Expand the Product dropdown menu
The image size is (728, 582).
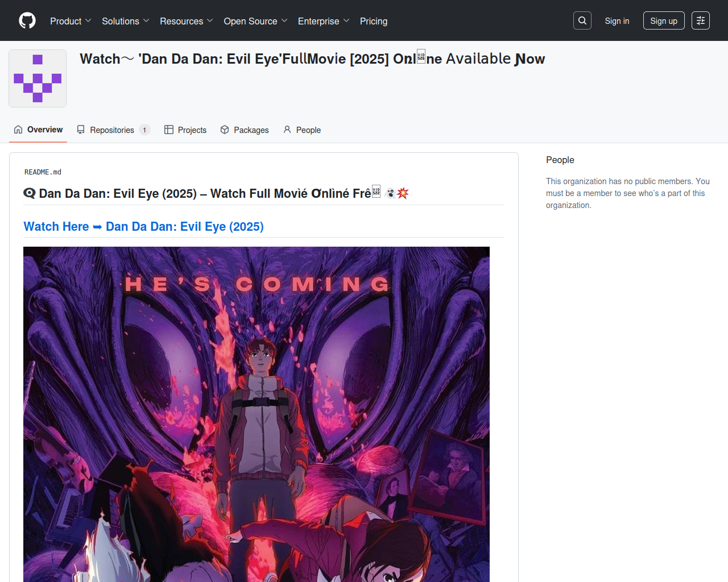(71, 21)
